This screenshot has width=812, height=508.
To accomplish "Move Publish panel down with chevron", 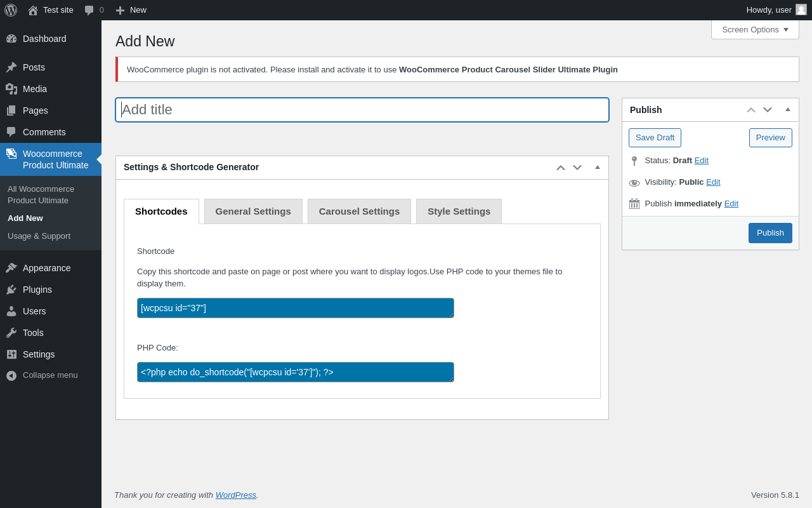I will pos(768,110).
